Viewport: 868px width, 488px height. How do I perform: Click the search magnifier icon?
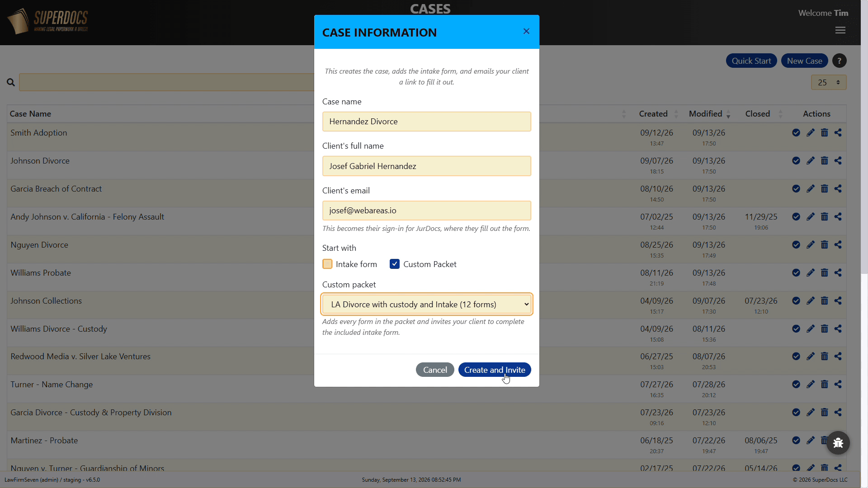click(11, 82)
